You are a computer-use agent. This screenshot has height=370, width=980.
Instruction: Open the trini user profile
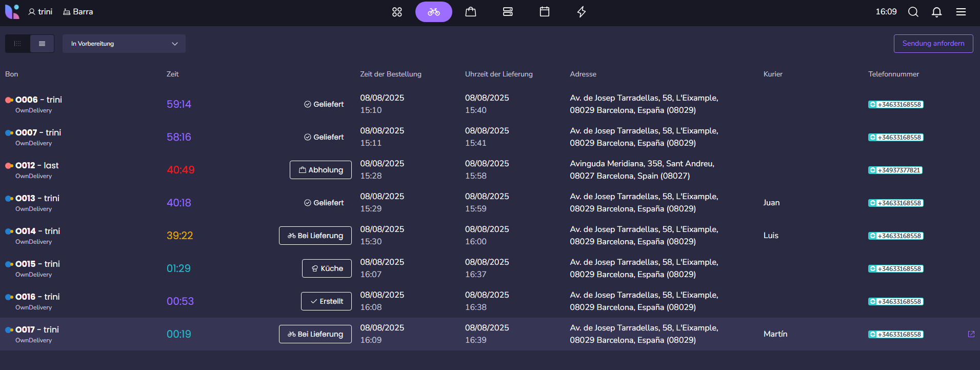click(x=40, y=11)
